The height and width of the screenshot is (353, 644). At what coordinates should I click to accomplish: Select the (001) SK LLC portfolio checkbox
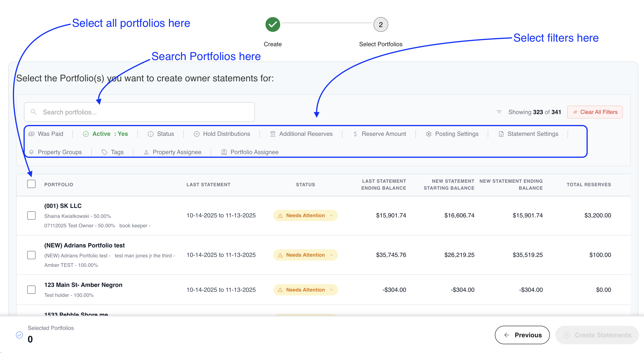click(31, 215)
